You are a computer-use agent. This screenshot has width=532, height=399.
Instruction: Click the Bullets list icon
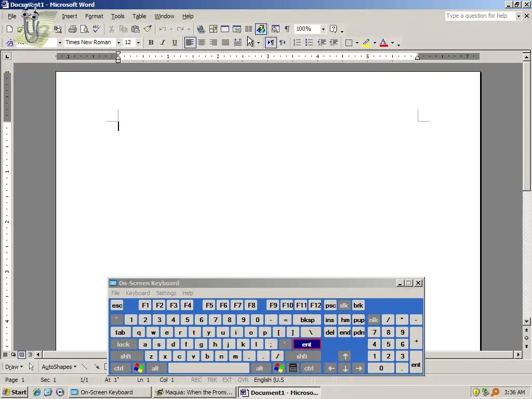[309, 43]
